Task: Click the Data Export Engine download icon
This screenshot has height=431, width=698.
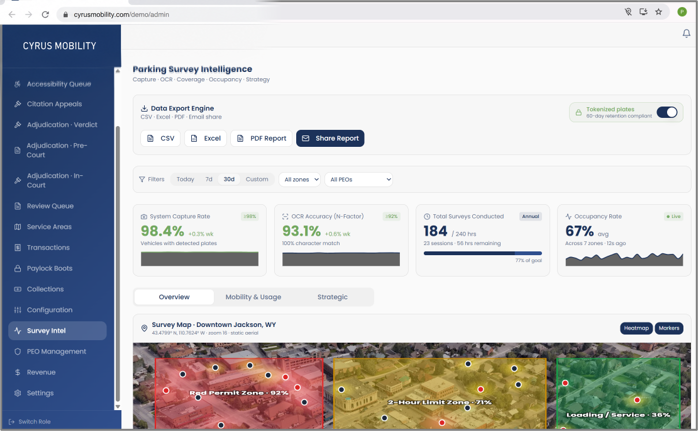Action: (144, 108)
